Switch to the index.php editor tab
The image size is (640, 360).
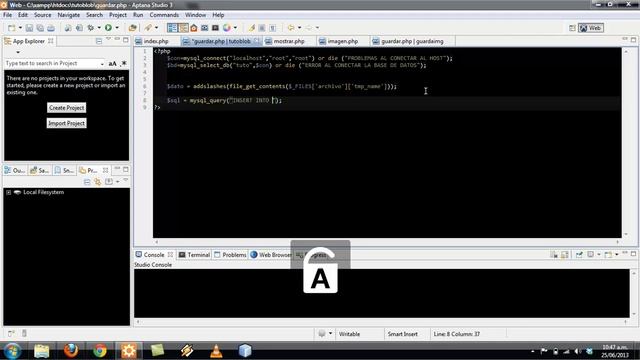tap(156, 41)
